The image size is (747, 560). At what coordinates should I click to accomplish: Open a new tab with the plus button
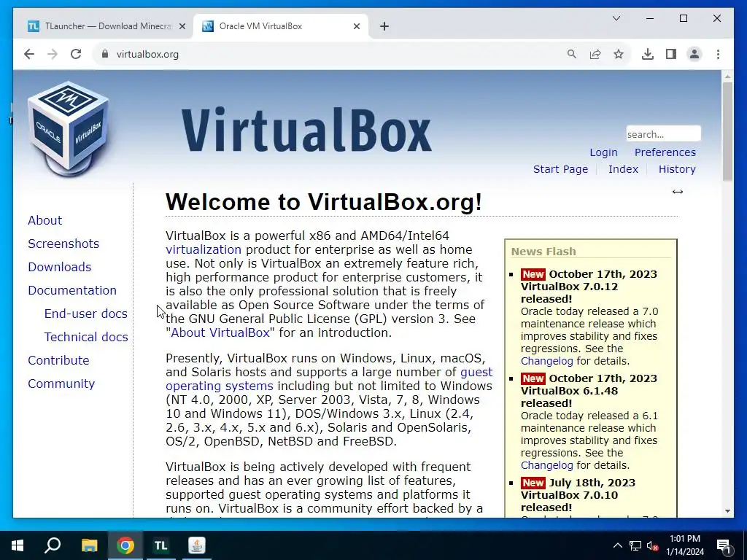pyautogui.click(x=384, y=27)
